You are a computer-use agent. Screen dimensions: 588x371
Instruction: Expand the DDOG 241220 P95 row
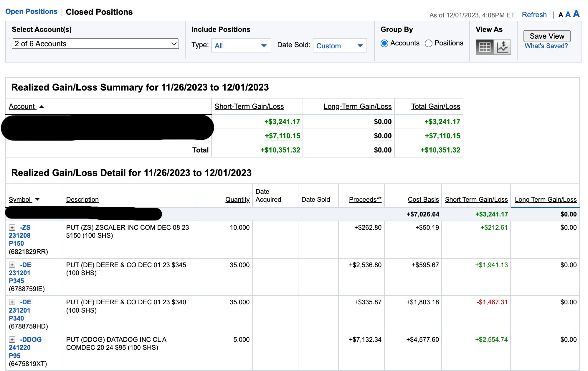12,339
